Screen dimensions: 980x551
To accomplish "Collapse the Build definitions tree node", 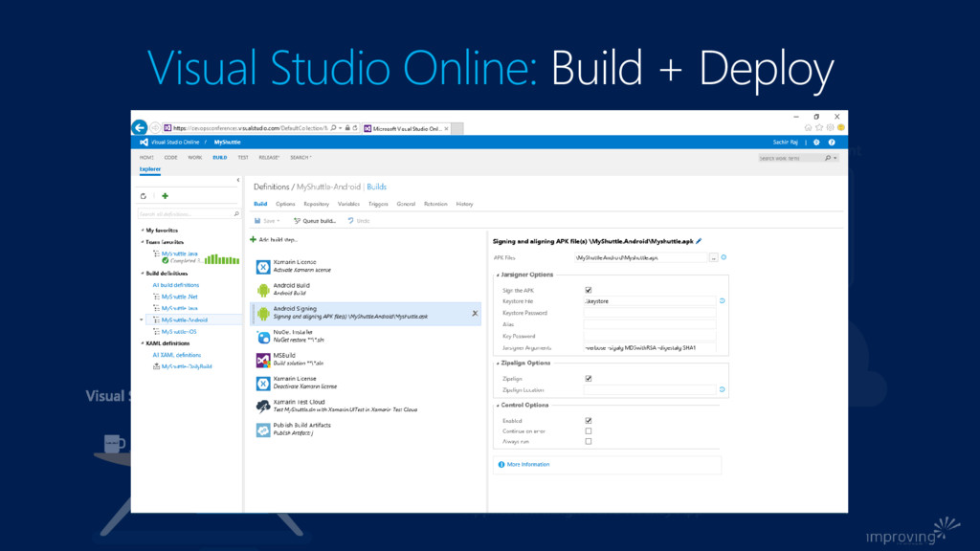I will [x=142, y=273].
